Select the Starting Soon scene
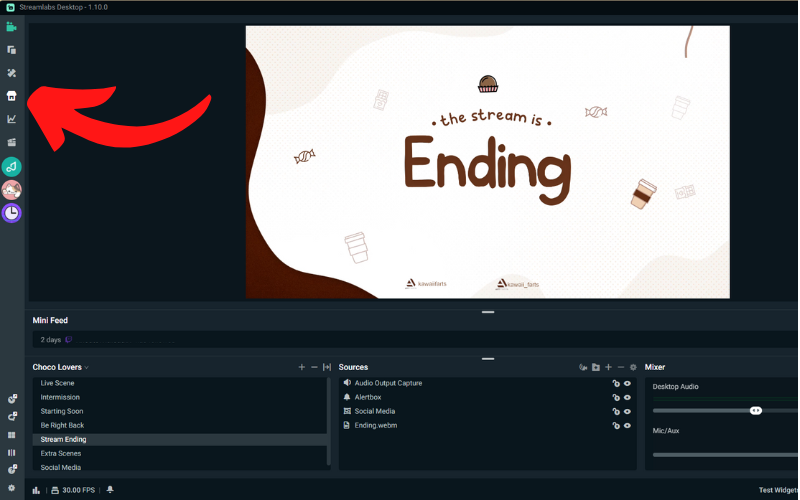Screen dimensions: 800x500 pyautogui.click(x=62, y=411)
